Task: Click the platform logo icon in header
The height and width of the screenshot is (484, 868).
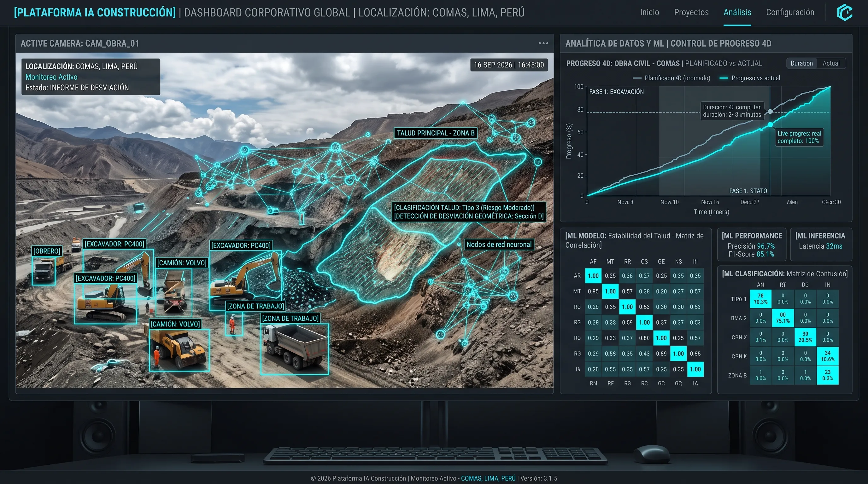Action: (844, 13)
